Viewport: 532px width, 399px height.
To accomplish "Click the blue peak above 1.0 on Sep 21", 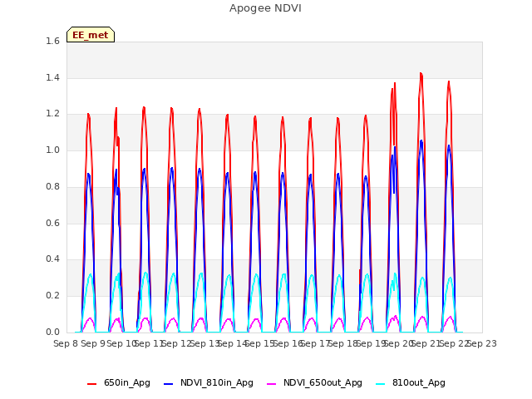I will point(421,140).
